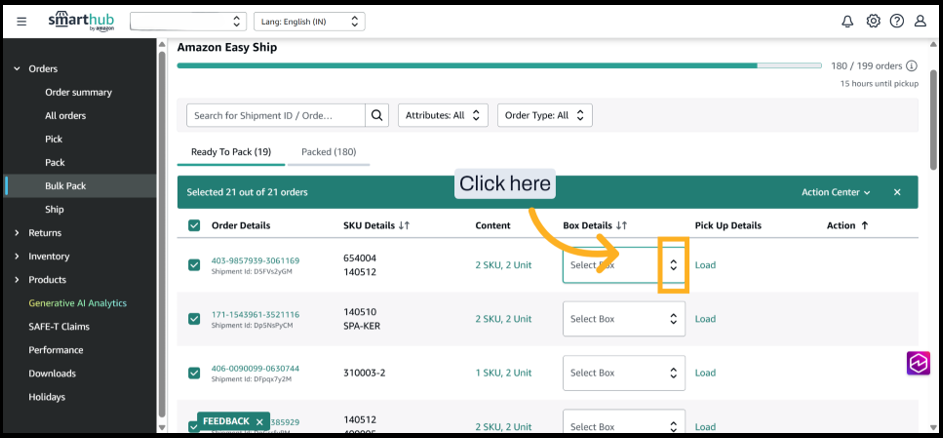Uncheck order 171-1543961-3521116 checkbox
The height and width of the screenshot is (438, 943).
194,319
